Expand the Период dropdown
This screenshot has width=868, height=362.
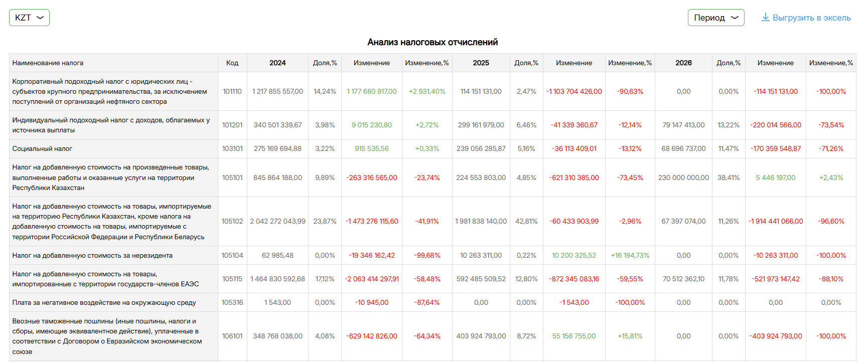click(x=715, y=18)
